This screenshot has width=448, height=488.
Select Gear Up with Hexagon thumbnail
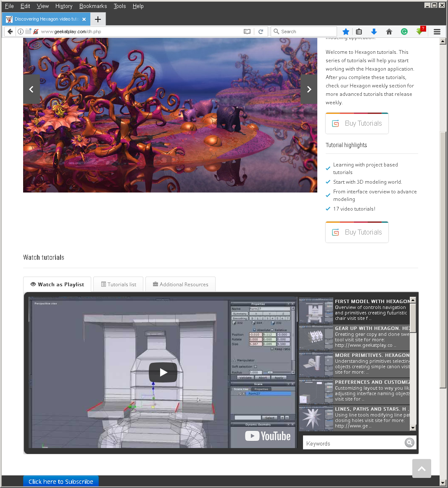316,338
